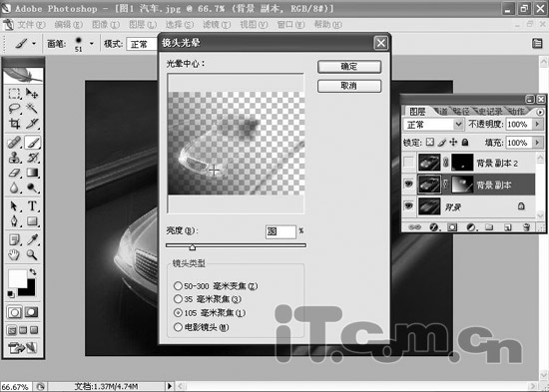Select the Shape tool

click(32, 221)
